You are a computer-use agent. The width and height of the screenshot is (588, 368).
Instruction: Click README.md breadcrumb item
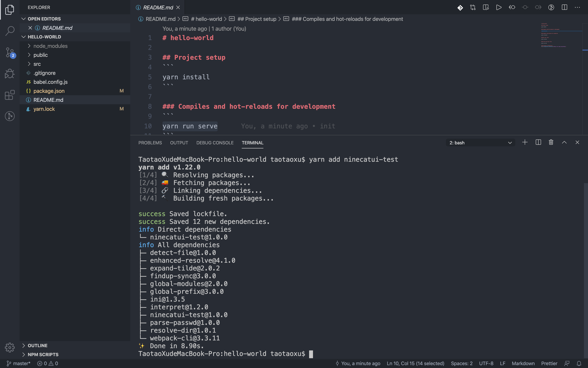[160, 19]
